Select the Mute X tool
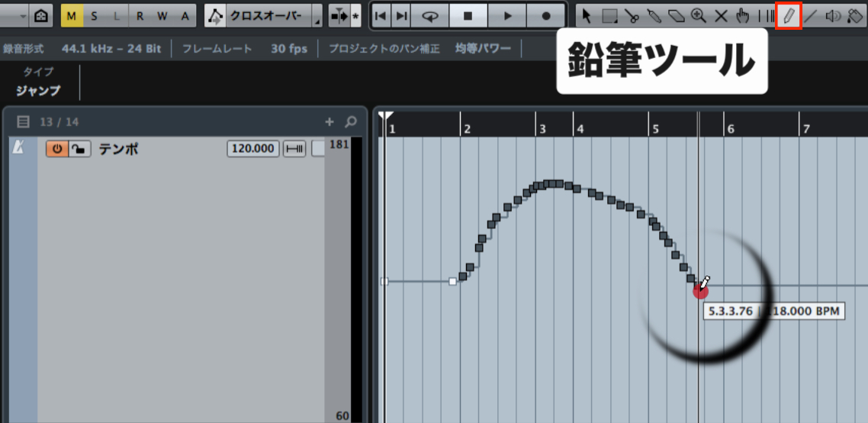The height and width of the screenshot is (423, 868). (721, 16)
